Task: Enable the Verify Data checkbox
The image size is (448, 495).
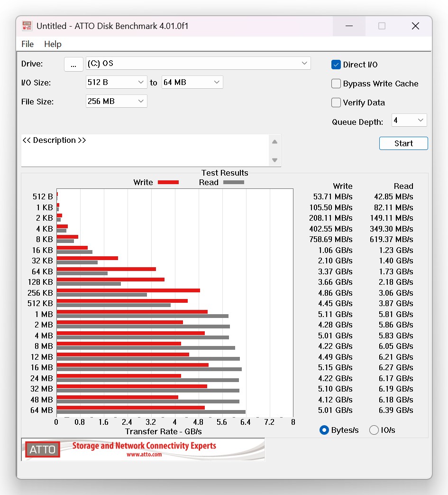Action: coord(336,103)
